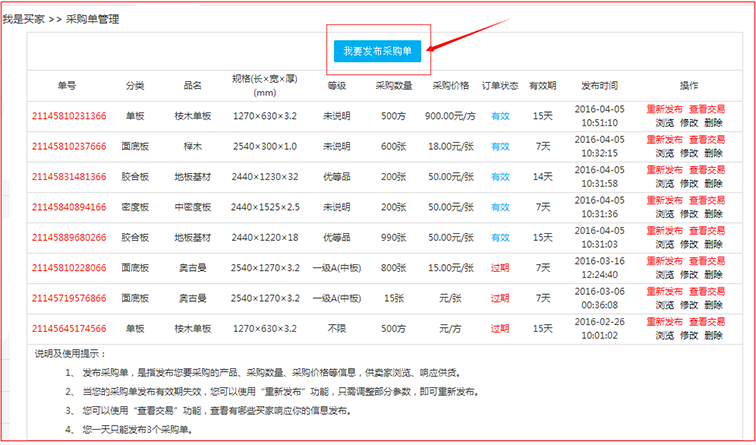Click the 我要发布采购单 button
The image size is (756, 445).
click(x=377, y=50)
